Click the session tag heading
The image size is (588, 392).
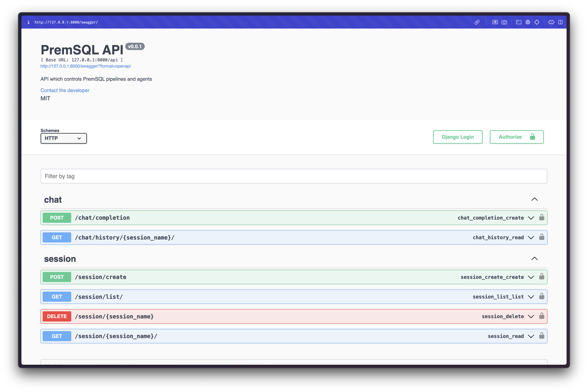click(60, 259)
